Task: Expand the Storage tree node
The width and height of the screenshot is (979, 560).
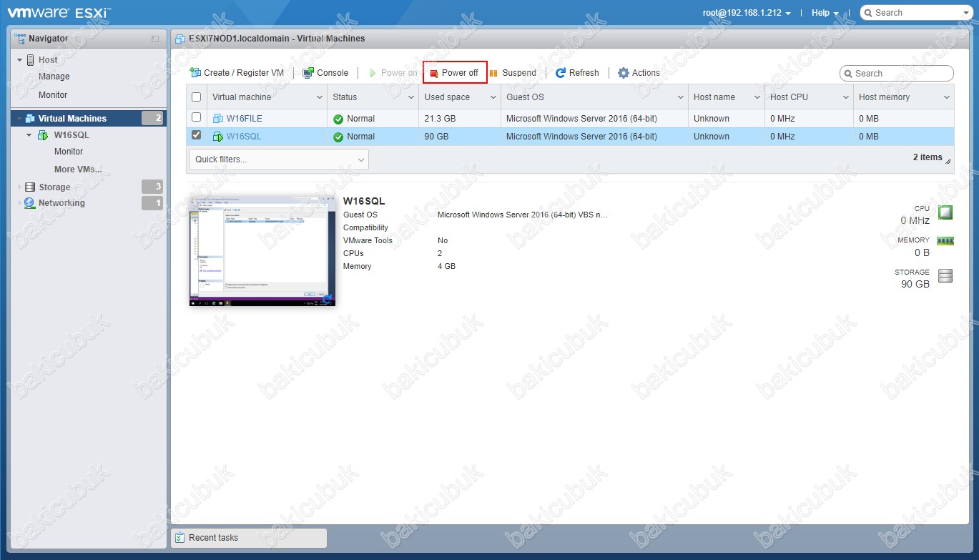Action: coord(20,187)
